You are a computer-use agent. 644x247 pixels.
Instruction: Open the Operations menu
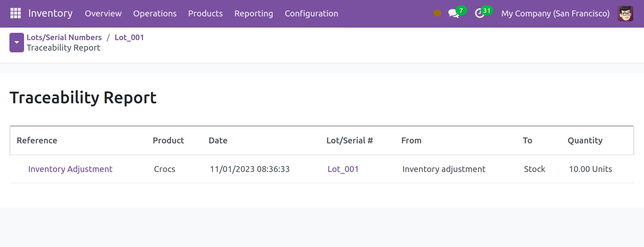click(155, 14)
